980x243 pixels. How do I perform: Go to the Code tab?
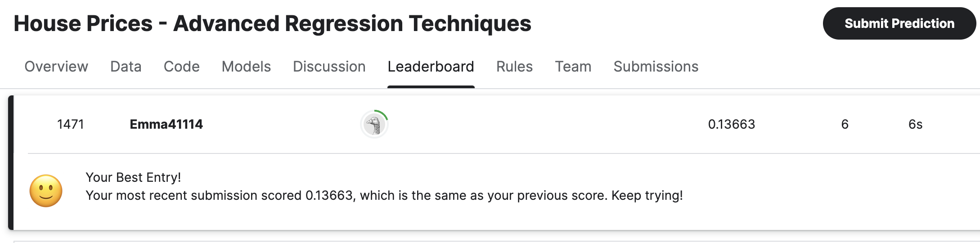point(181,67)
